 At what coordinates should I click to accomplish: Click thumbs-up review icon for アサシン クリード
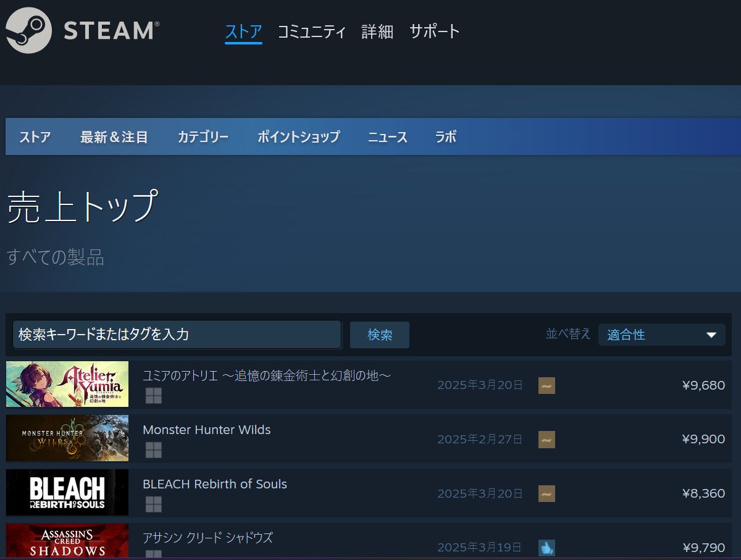click(546, 547)
